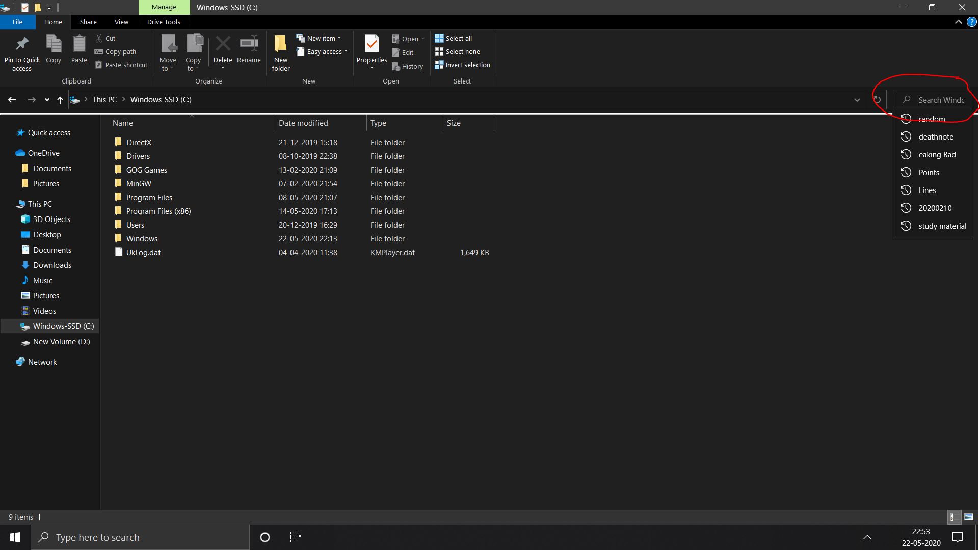Sort by Date modified column header
Screen dimensions: 980x550
[321, 123]
